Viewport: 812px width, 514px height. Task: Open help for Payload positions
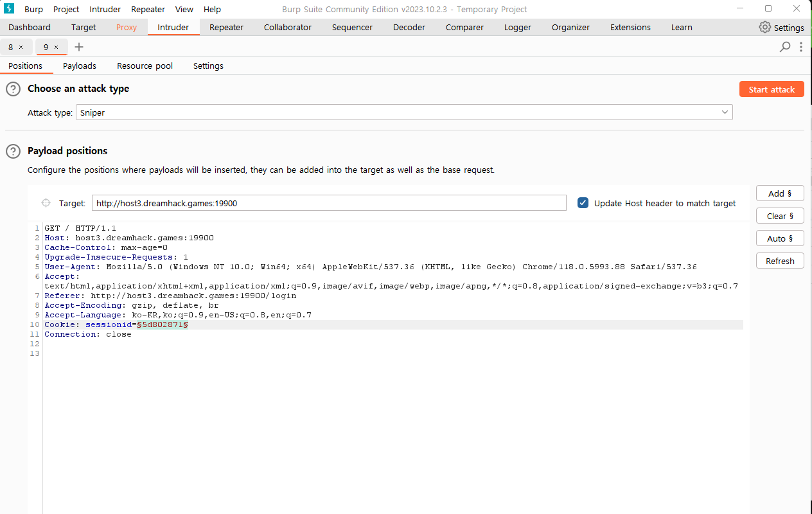coord(13,151)
